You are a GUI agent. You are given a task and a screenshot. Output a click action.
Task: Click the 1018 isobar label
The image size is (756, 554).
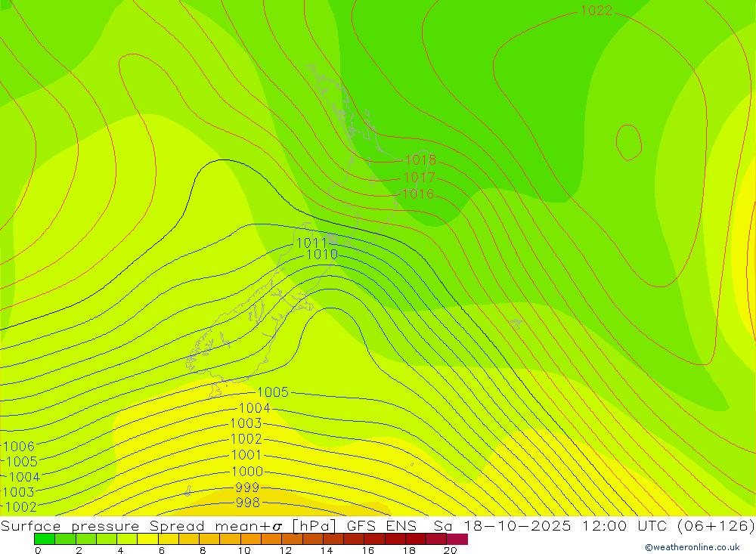[420, 159]
